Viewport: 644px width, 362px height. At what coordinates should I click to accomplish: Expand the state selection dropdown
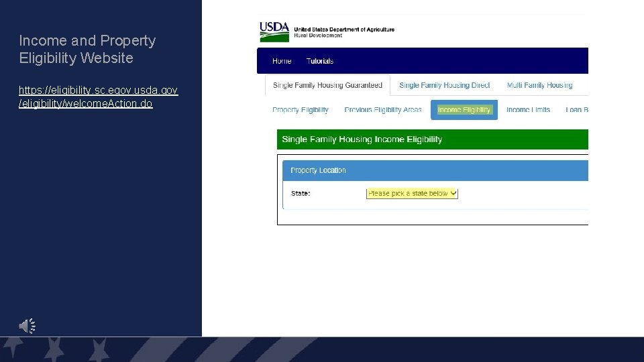pyautogui.click(x=412, y=193)
